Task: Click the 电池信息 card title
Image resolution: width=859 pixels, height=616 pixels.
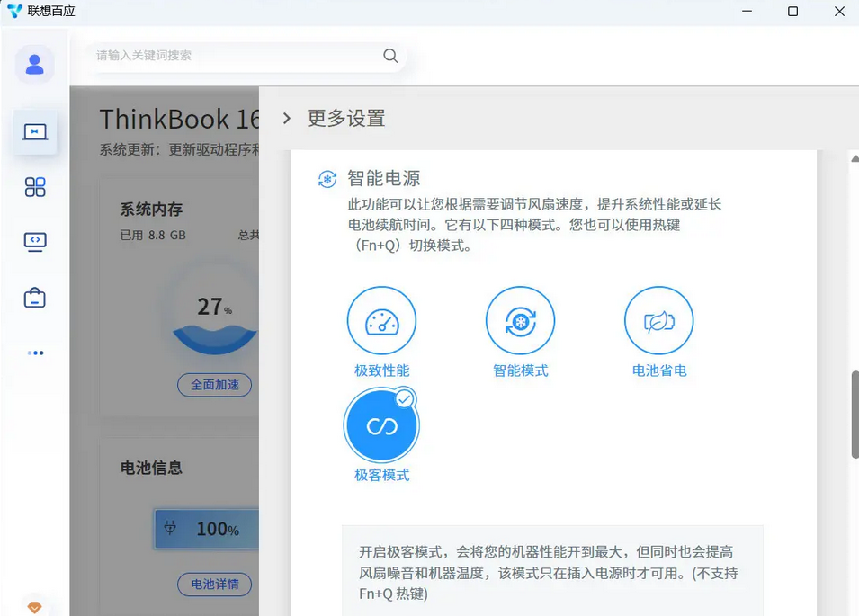Action: pos(151,468)
